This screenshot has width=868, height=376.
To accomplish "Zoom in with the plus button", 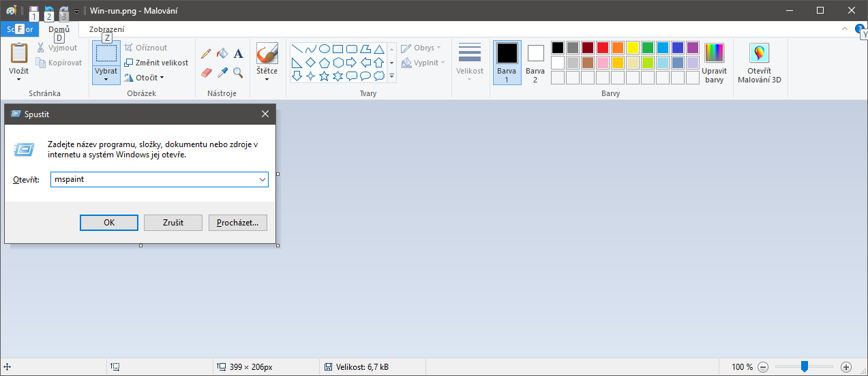I will point(846,366).
